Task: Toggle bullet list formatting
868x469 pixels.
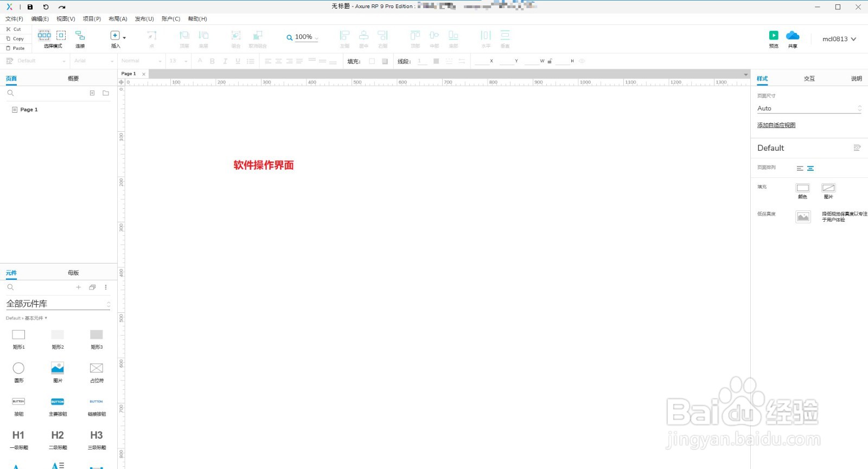Action: point(250,61)
